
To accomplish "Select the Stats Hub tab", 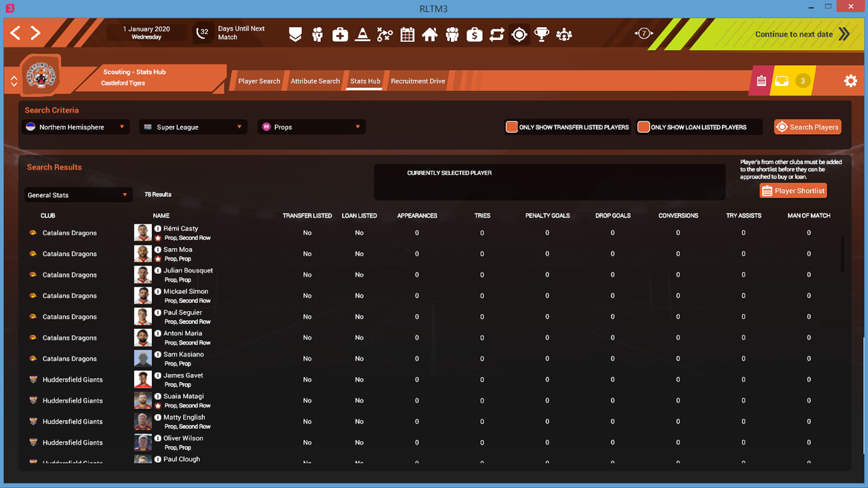I will coord(366,81).
